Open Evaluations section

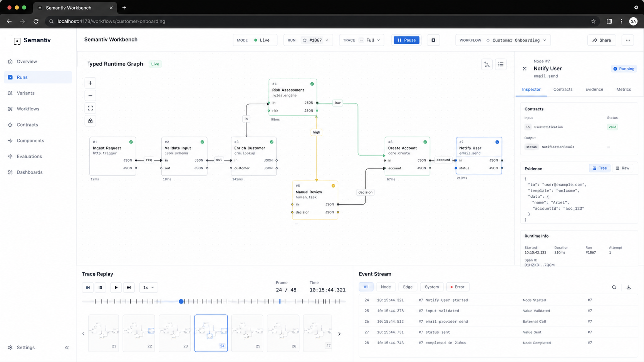click(x=38, y=157)
